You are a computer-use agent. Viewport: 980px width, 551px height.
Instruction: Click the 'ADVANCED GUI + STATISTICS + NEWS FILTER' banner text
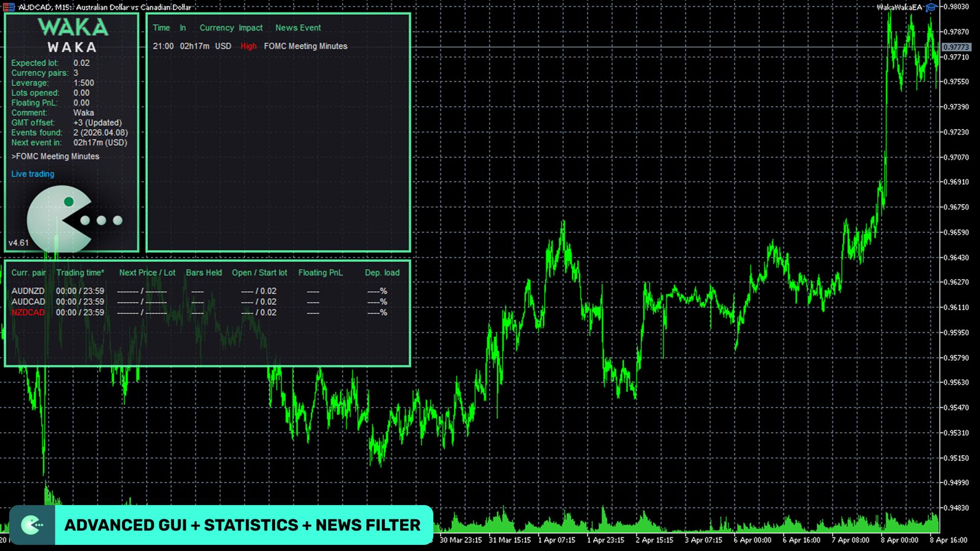[242, 525]
